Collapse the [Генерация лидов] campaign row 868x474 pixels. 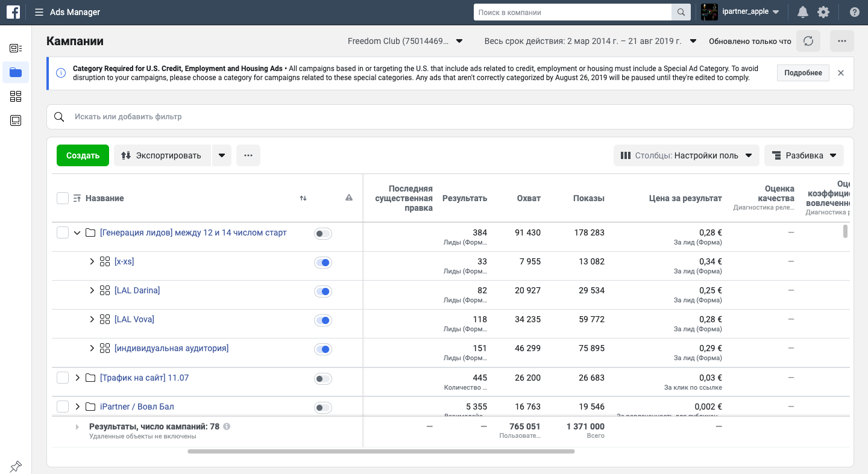[77, 232]
